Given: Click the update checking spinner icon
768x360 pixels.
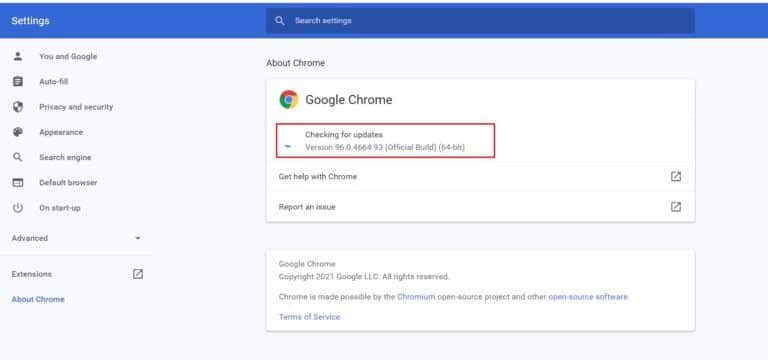Looking at the screenshot, I should [288, 145].
